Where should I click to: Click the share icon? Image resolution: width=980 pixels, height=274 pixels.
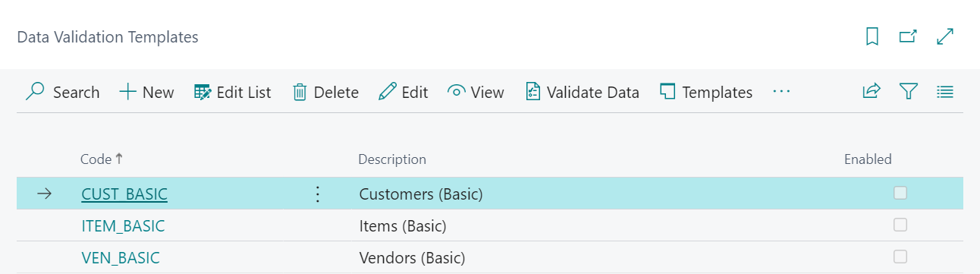[872, 92]
